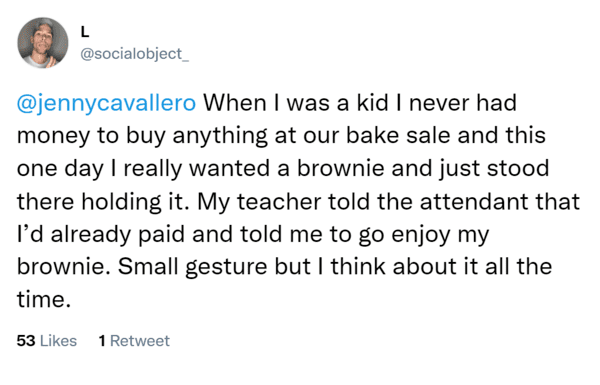Click the word 'enjoy' in the tweet

pos(421,235)
